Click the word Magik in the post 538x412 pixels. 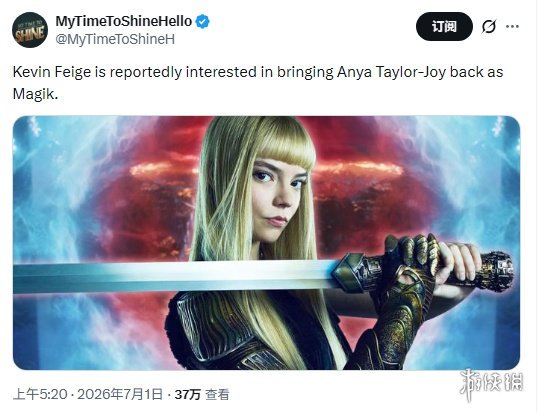click(x=33, y=94)
